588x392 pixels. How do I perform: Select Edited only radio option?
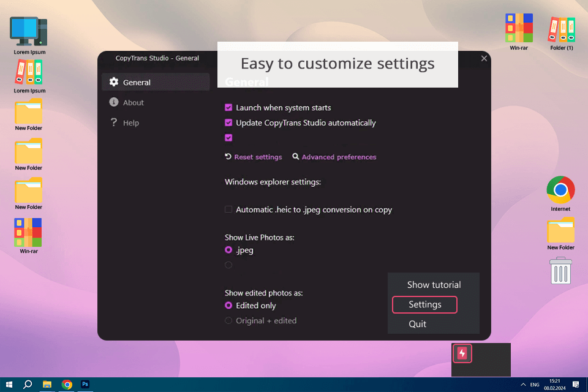(x=228, y=306)
